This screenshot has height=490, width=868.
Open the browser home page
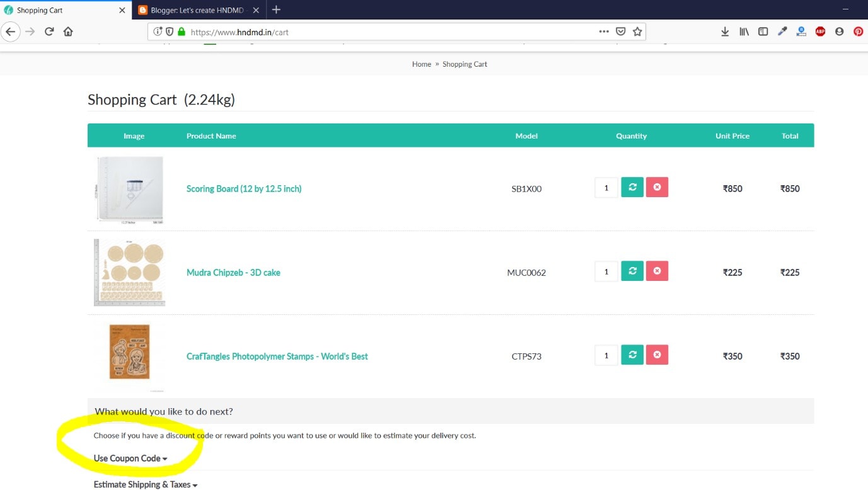click(x=68, y=31)
